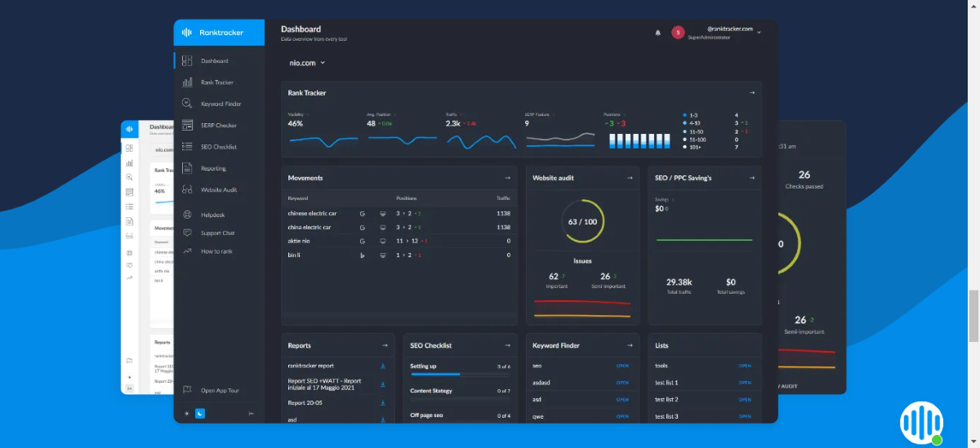The height and width of the screenshot is (448, 980).
Task: Click the 63 / 100 audit score ring
Action: [582, 222]
